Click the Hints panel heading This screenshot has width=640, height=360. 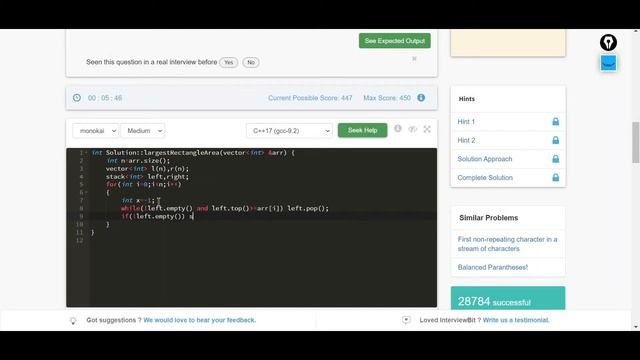(467, 99)
